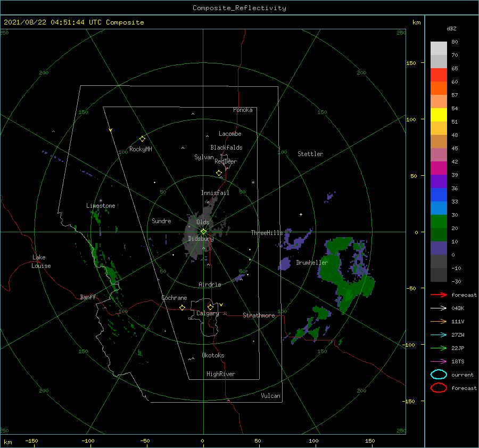Screen dimensions: 479x448
Task: Click the Vulcan city label
Action: (x=270, y=396)
